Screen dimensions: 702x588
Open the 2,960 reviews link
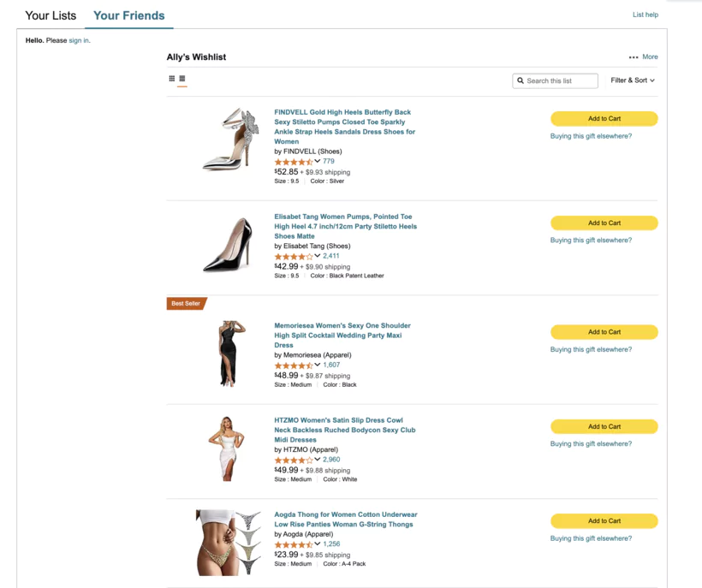tap(331, 460)
